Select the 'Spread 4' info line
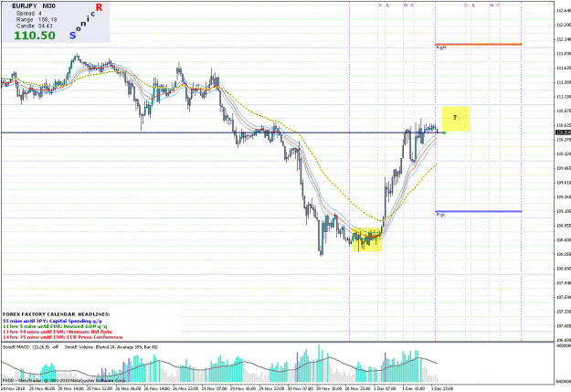 tap(28, 13)
